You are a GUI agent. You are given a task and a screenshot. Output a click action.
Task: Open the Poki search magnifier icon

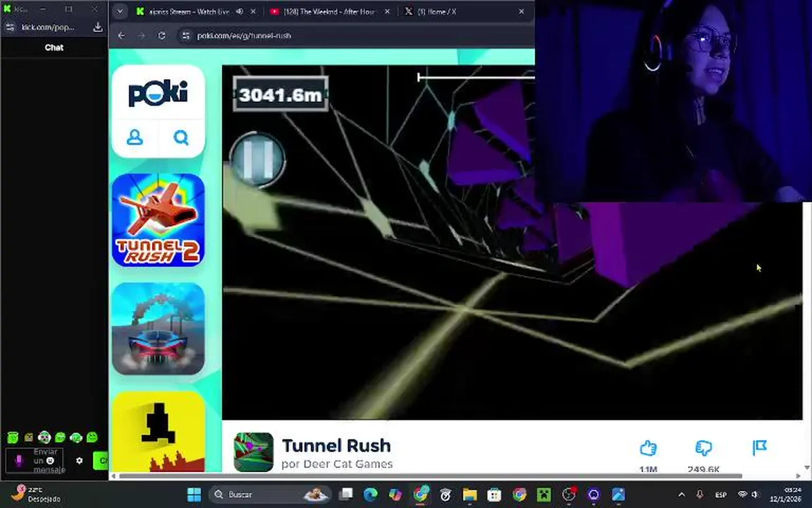(181, 138)
